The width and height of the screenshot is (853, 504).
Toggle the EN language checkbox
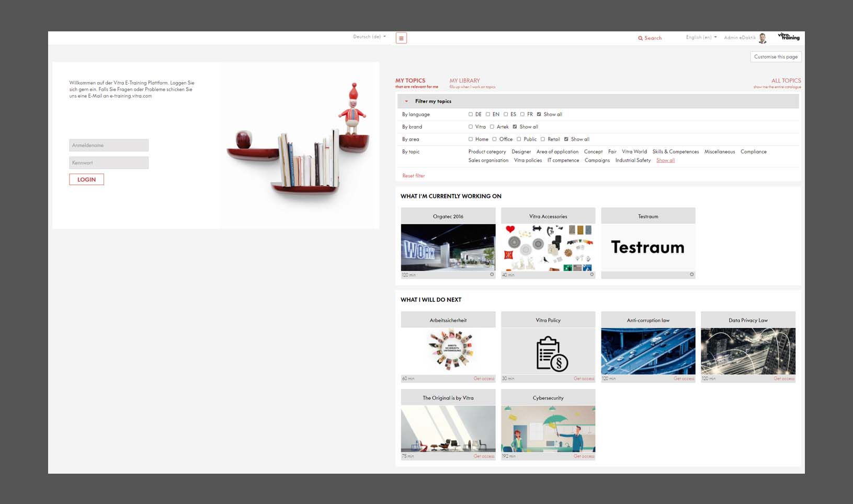point(488,114)
